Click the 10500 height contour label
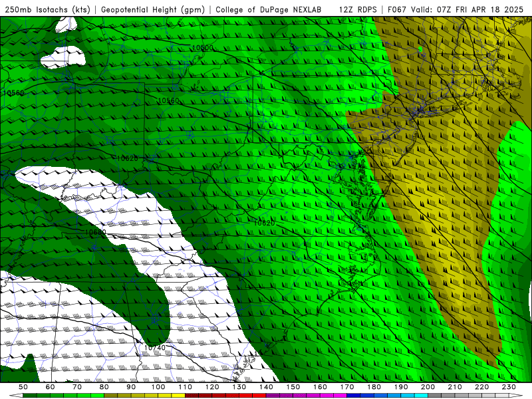 point(203,48)
